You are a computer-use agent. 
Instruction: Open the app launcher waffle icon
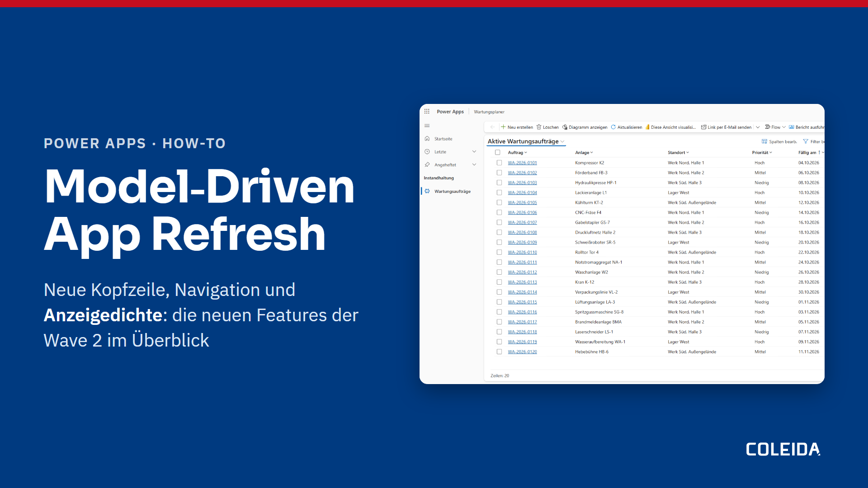point(427,112)
